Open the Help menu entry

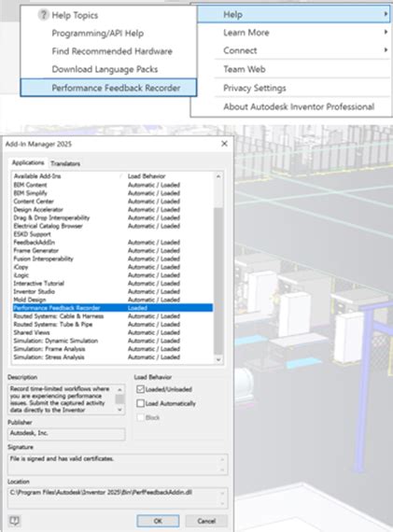pos(293,14)
